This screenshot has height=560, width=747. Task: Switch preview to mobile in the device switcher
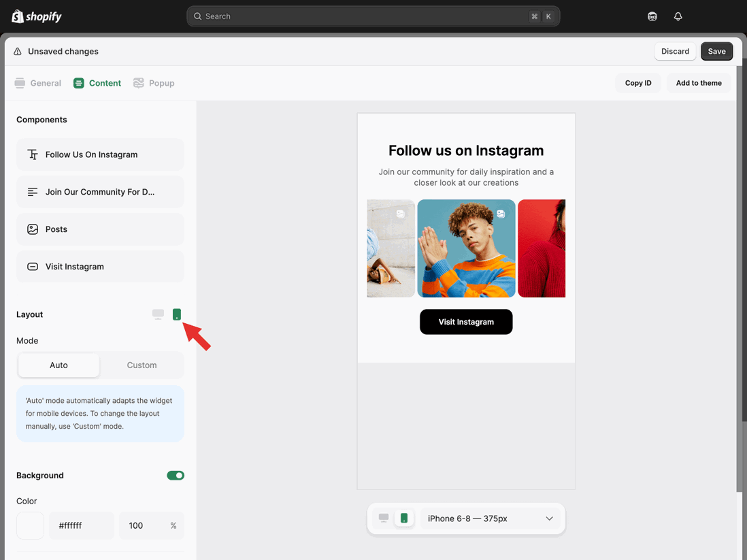(x=404, y=518)
